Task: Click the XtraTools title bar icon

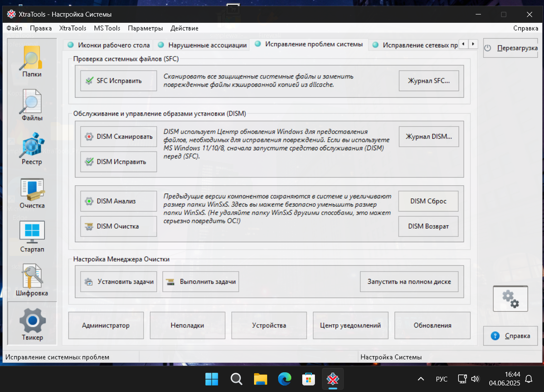Action: [11, 14]
